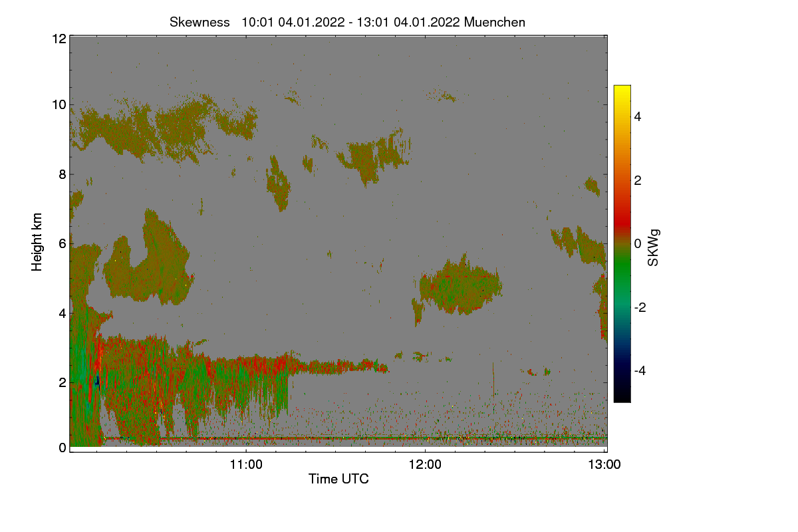Click the '13:00' time axis label
This screenshot has width=798, height=532.
604,465
